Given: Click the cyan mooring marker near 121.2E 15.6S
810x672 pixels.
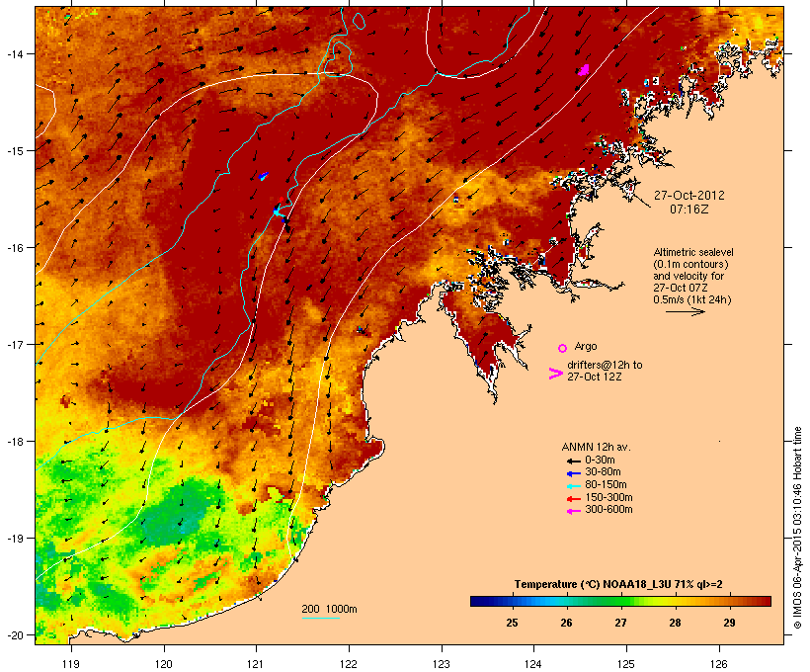Looking at the screenshot, I should pyautogui.click(x=277, y=210).
